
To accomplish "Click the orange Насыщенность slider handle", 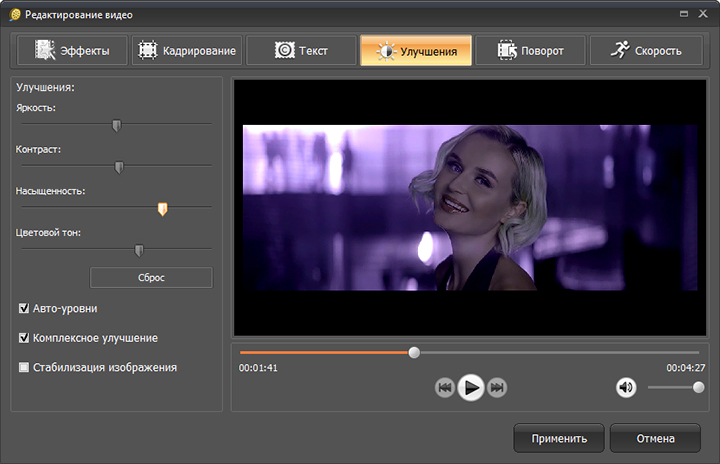I will pyautogui.click(x=163, y=209).
